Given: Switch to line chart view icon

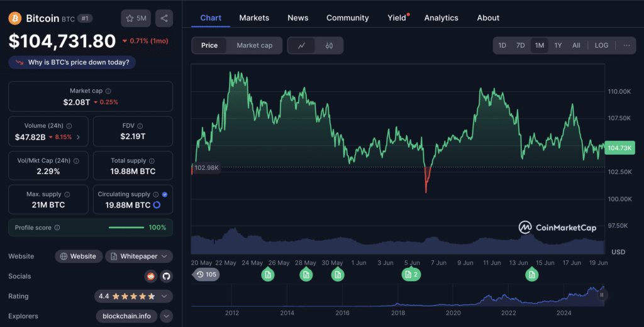Looking at the screenshot, I should pyautogui.click(x=301, y=46).
